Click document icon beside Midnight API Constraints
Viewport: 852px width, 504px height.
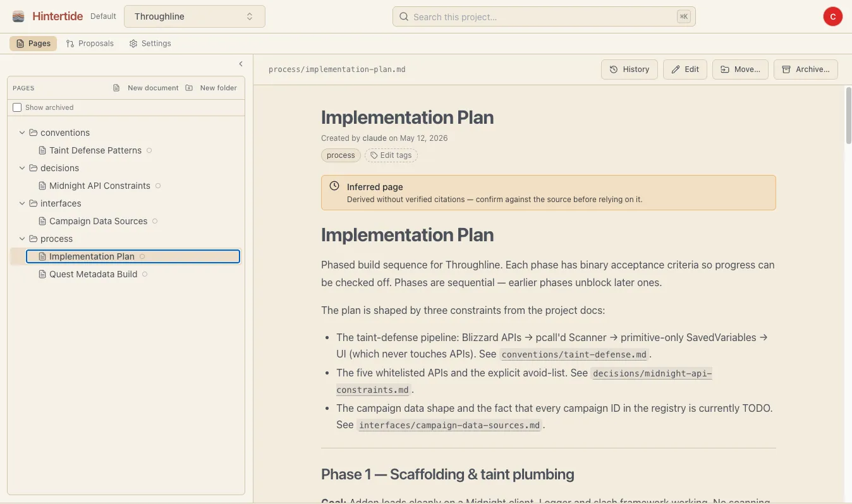(42, 186)
